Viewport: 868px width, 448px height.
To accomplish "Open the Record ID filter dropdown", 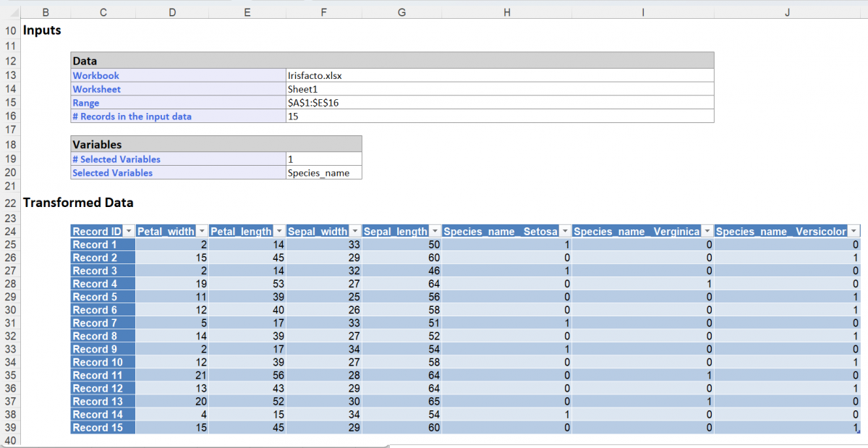I will coord(129,232).
